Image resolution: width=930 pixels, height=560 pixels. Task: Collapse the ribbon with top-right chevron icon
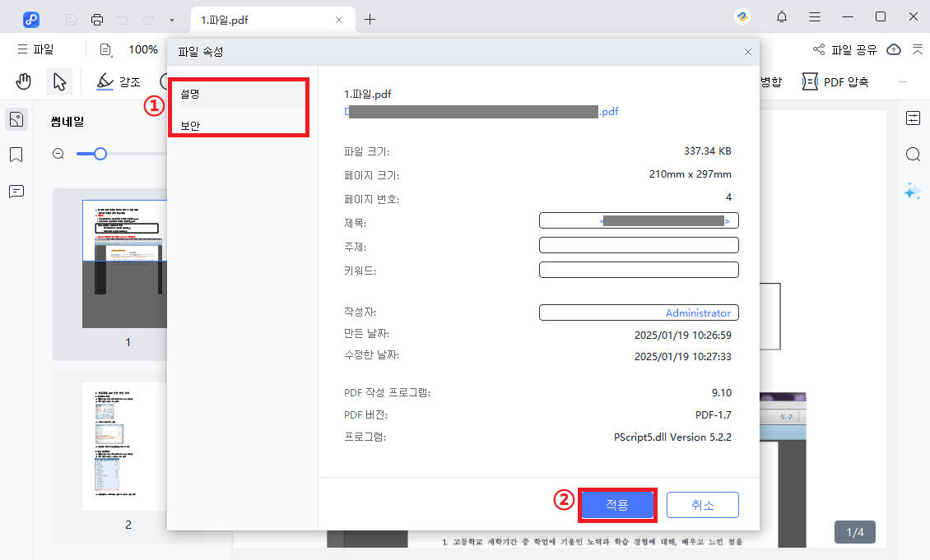pos(918,50)
